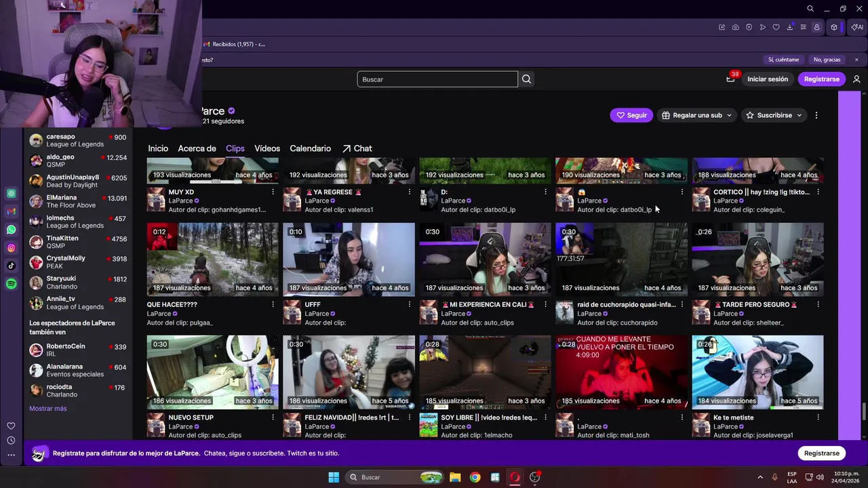The width and height of the screenshot is (868, 488).
Task: Open more options for the NUEVO SETUP clip
Action: point(273,418)
